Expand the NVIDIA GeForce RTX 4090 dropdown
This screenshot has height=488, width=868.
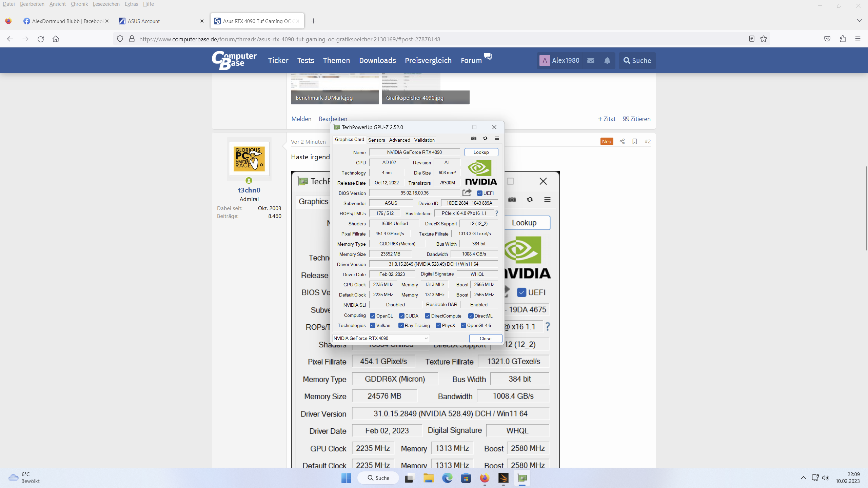(x=426, y=338)
